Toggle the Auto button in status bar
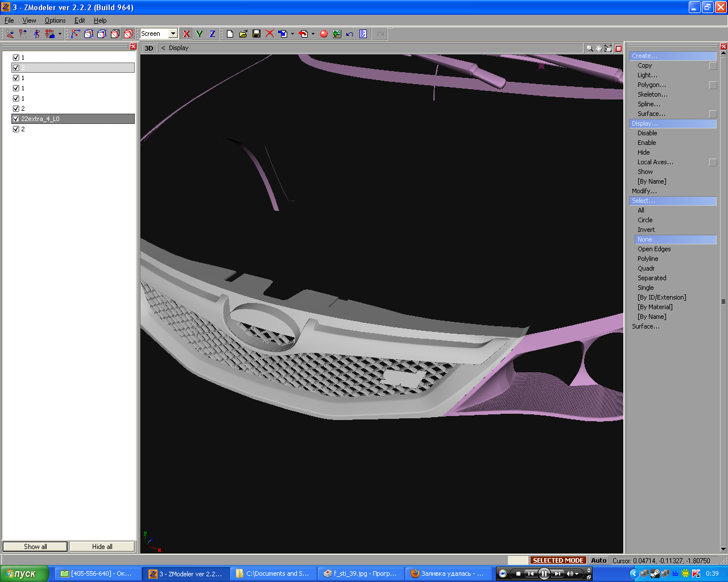 598,560
